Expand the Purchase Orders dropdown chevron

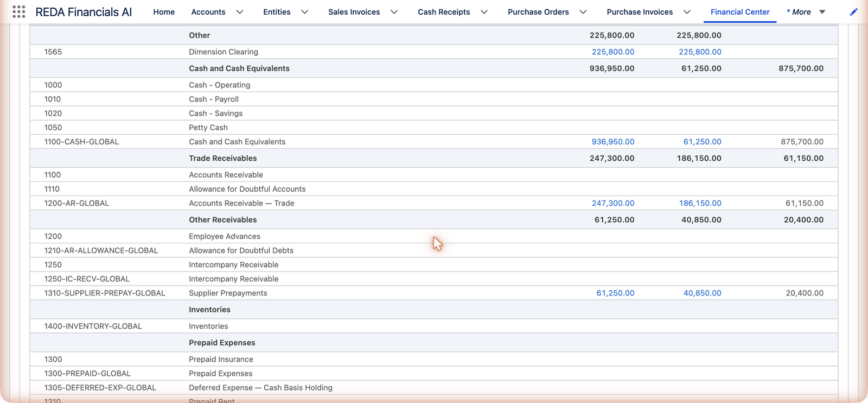coord(583,12)
